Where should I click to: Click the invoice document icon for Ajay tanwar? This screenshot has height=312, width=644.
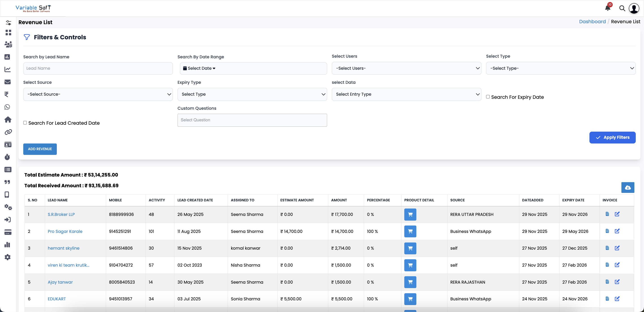coord(607,282)
